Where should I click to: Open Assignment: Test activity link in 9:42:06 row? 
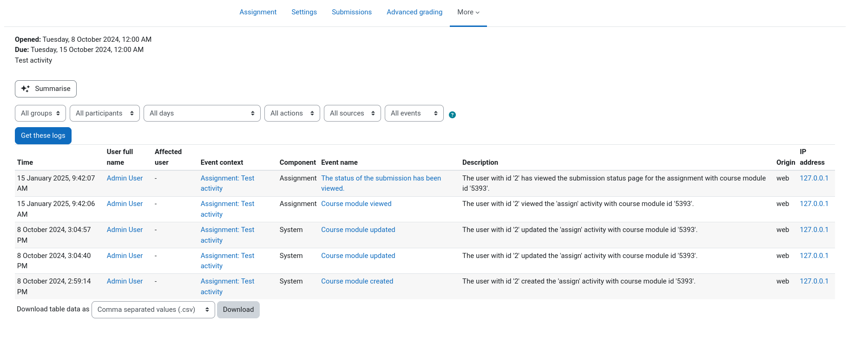(x=228, y=209)
